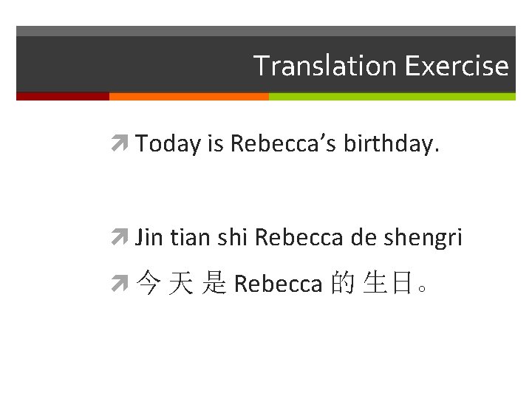Click Rebecca in the pinyin sentence
532x399 pixels.
(x=299, y=237)
